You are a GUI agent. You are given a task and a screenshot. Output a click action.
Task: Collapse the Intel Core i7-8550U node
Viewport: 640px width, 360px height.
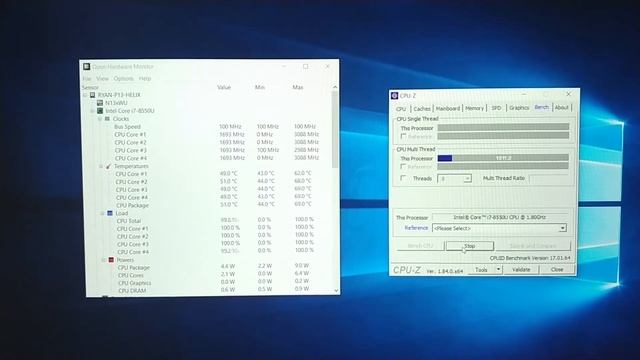(x=92, y=111)
